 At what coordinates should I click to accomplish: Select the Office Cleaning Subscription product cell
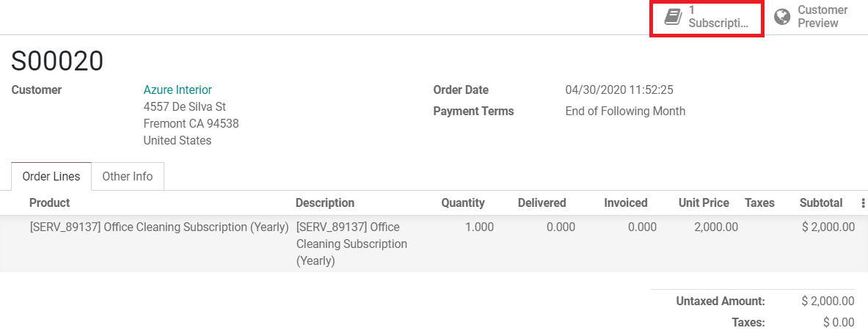point(159,227)
